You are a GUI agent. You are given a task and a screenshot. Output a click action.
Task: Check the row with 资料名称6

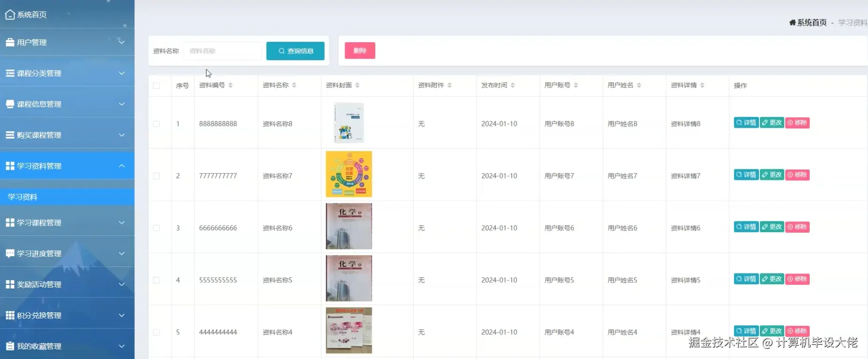pyautogui.click(x=156, y=228)
